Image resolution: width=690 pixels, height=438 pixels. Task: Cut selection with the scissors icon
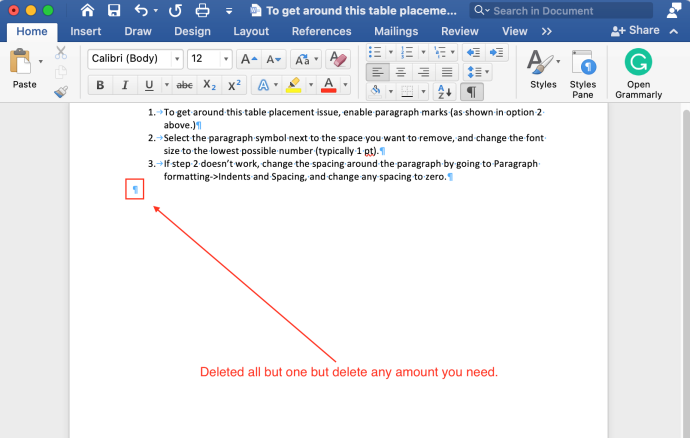pyautogui.click(x=61, y=53)
